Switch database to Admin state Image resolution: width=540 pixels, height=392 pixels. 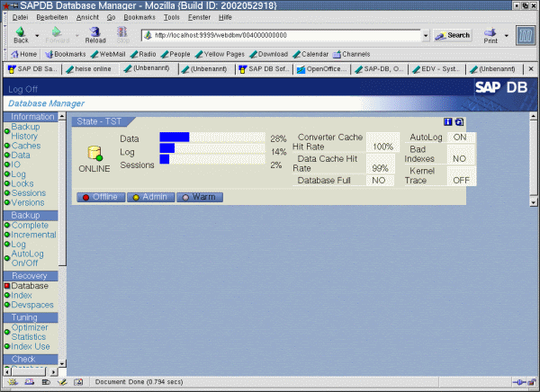point(149,197)
